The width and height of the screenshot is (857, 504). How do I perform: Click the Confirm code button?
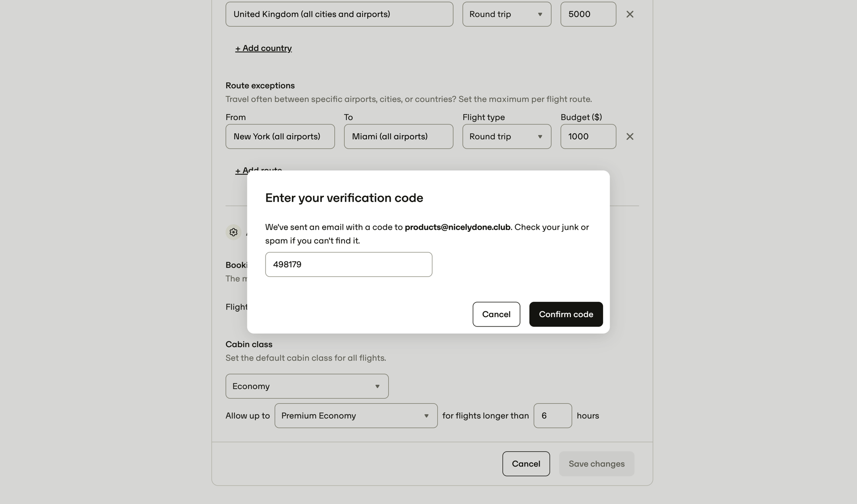click(566, 314)
